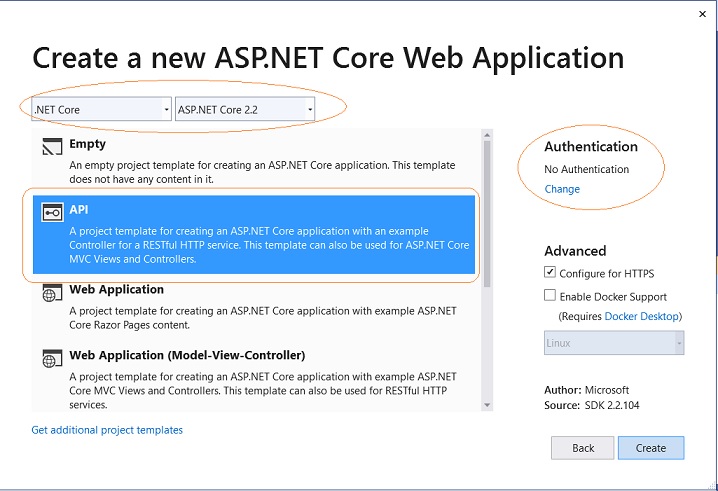Click the Empty template icon
The height and width of the screenshot is (491, 718).
[52, 146]
